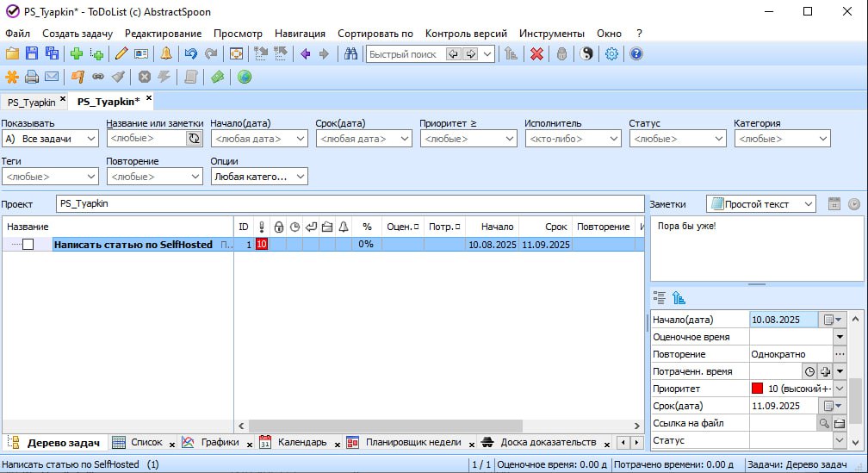Click the pencil edit task icon

121,54
